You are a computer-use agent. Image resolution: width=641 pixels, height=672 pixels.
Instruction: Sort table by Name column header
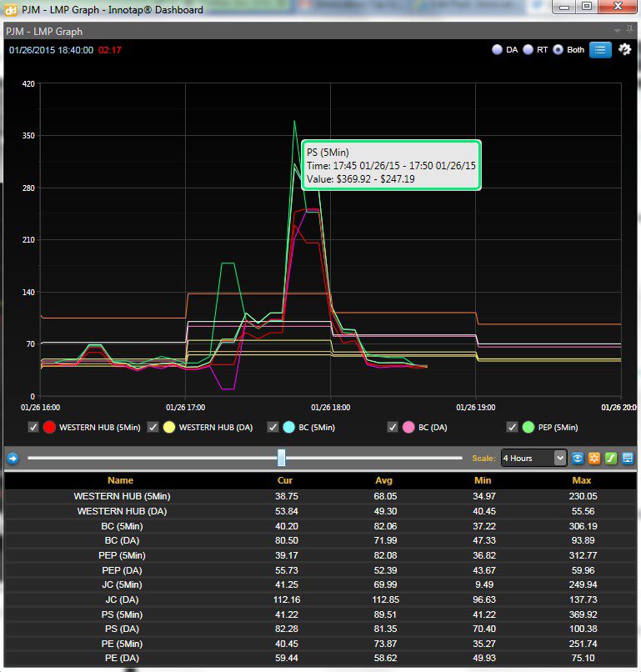tap(120, 480)
